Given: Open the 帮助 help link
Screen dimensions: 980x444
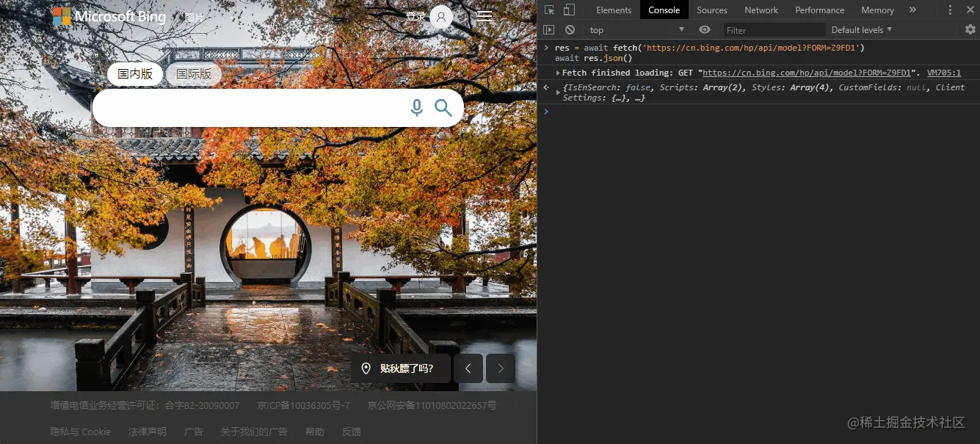Looking at the screenshot, I should [315, 432].
